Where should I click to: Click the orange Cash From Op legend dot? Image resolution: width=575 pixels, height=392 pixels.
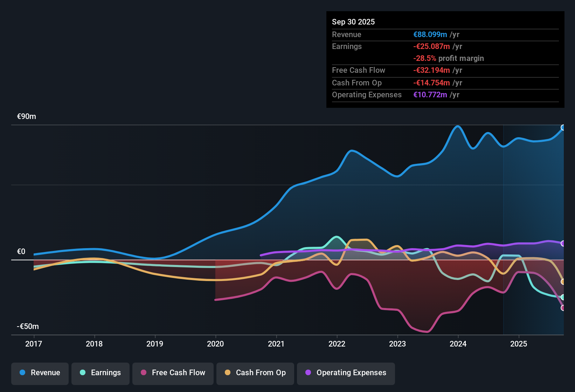pos(228,373)
